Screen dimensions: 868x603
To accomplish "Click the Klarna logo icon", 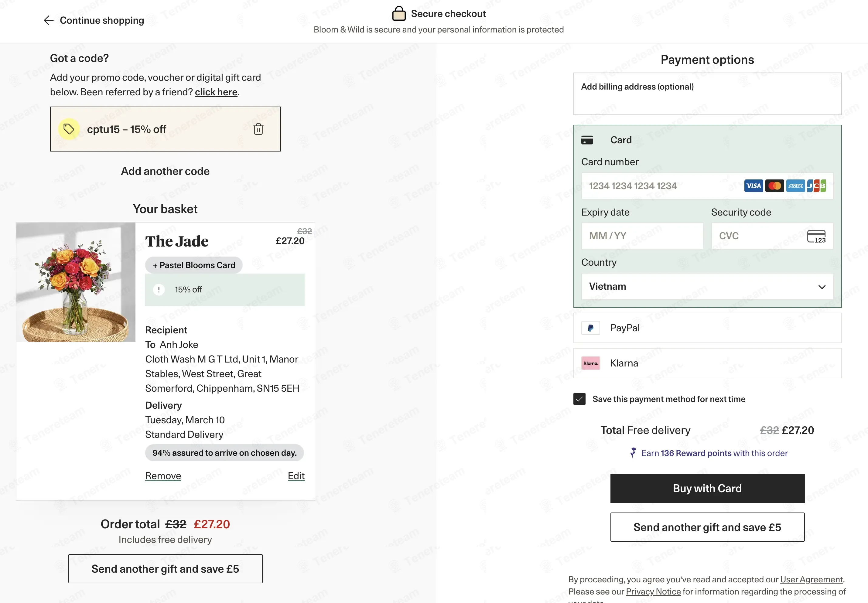I will coord(590,363).
